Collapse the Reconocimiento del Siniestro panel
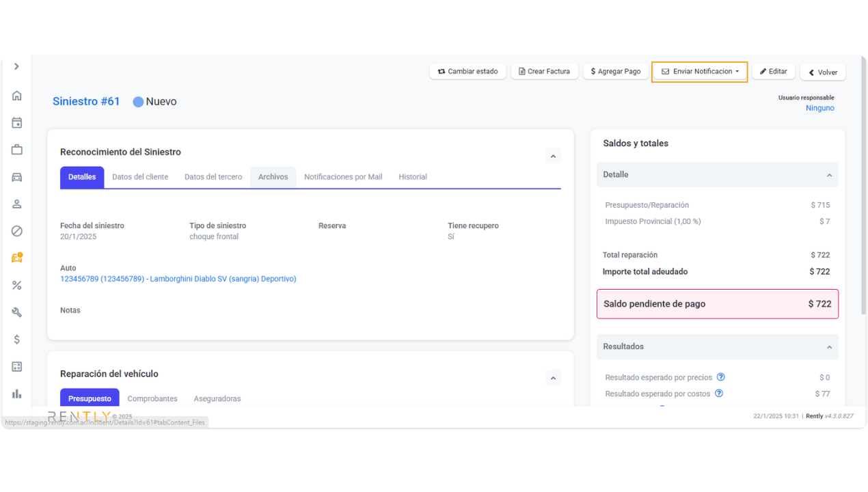868x492 pixels. 553,156
